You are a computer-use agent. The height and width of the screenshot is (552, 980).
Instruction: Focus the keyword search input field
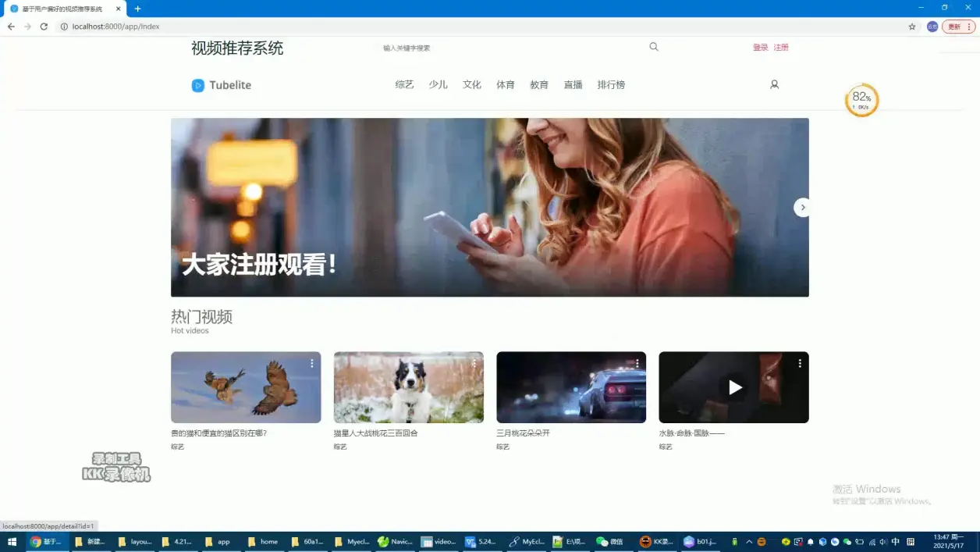click(x=511, y=48)
